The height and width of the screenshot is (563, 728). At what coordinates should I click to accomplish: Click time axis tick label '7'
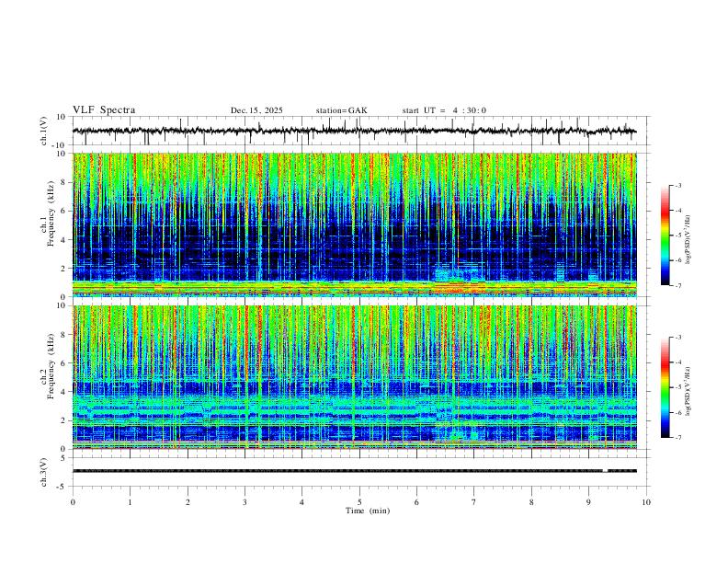pyautogui.click(x=474, y=502)
